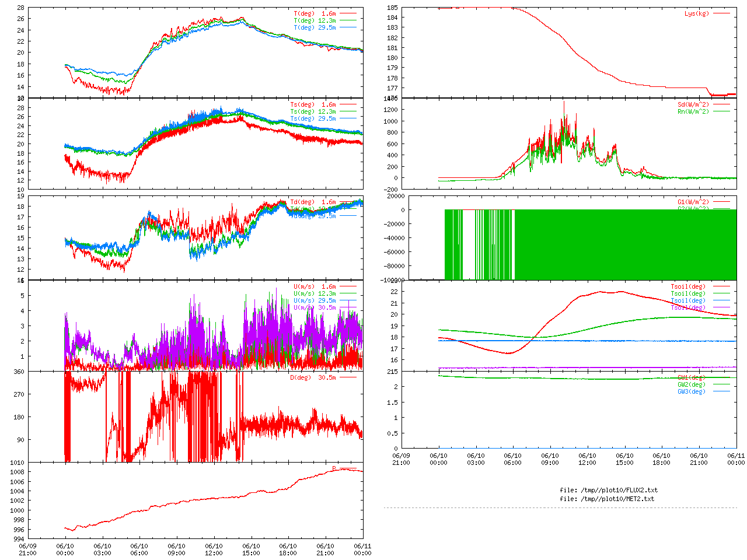
Task: Click '06/09 21:00' under the pressure plot
Action: click(x=27, y=549)
